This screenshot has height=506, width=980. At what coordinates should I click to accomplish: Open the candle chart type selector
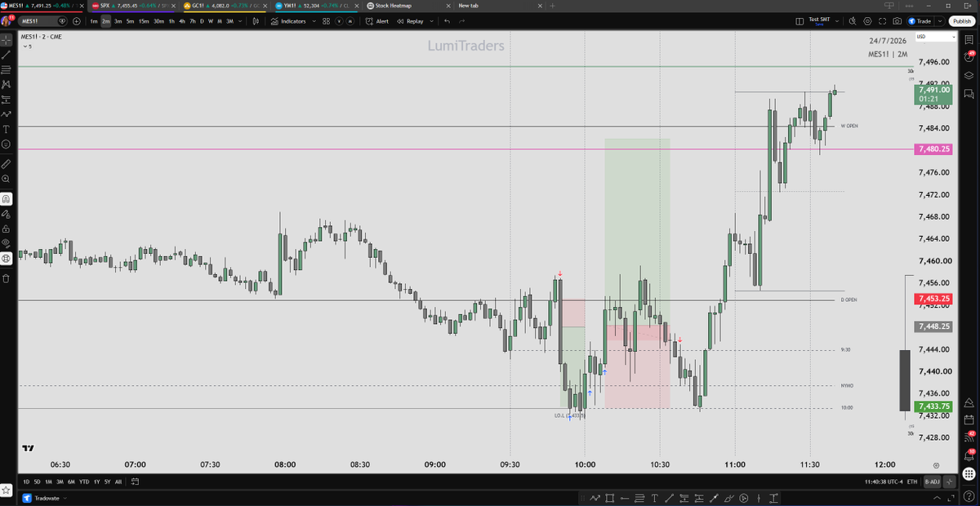(x=255, y=21)
